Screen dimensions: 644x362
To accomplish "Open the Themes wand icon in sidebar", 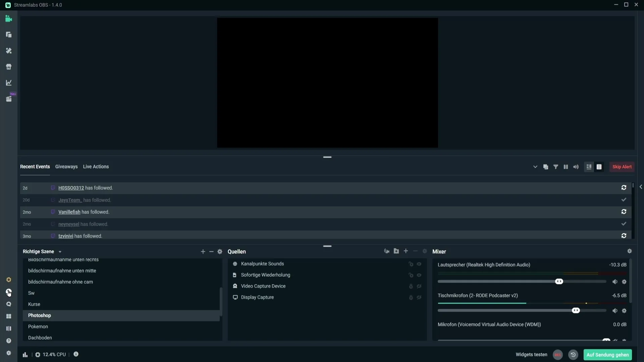I will click(9, 51).
